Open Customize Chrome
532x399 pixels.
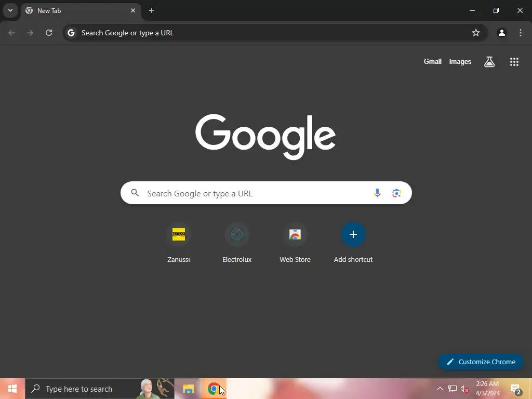point(481,362)
